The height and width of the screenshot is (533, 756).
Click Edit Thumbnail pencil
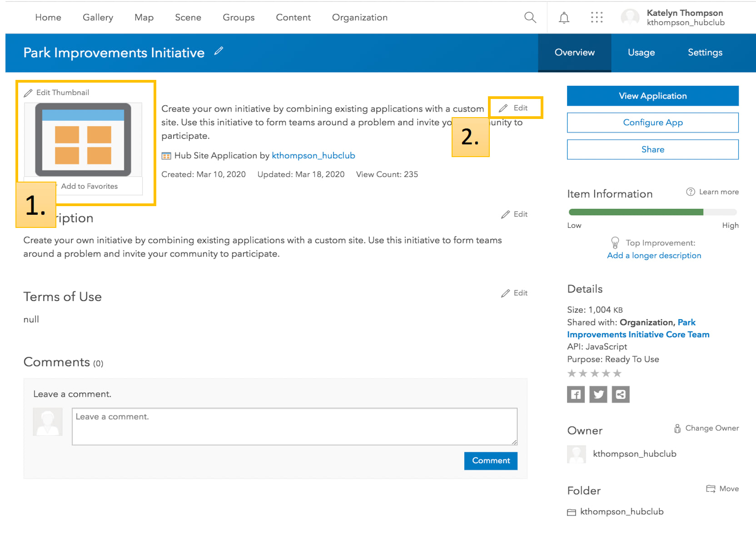tap(28, 93)
